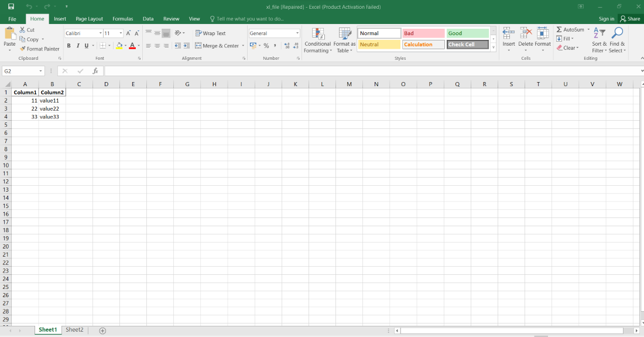Apply the Neutral cell style
This screenshot has height=337, width=644.
pos(379,45)
